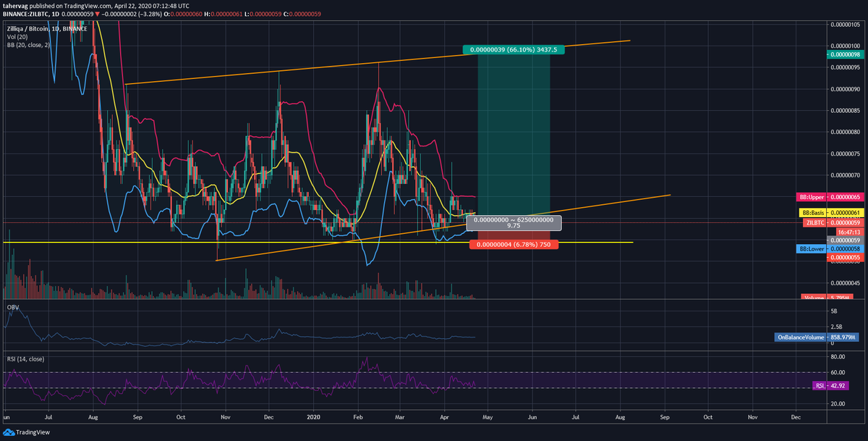Click the 0.00000045 price axis label
This screenshot has width=868, height=441.
click(x=844, y=283)
